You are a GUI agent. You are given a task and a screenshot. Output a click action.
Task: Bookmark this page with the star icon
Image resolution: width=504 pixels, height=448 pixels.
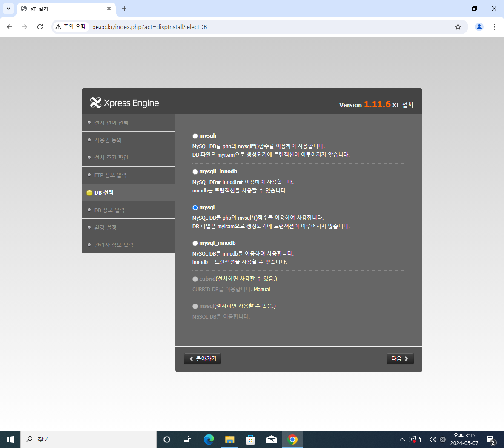click(458, 27)
